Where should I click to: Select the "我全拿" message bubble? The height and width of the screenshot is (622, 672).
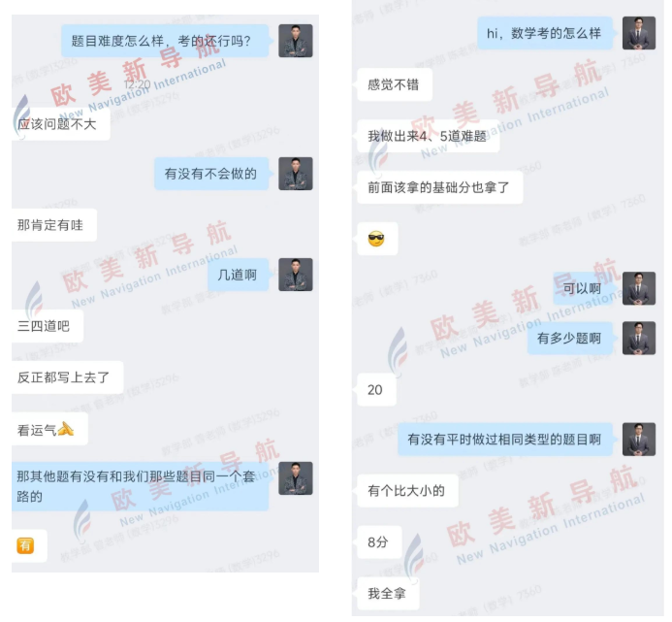pos(388,593)
